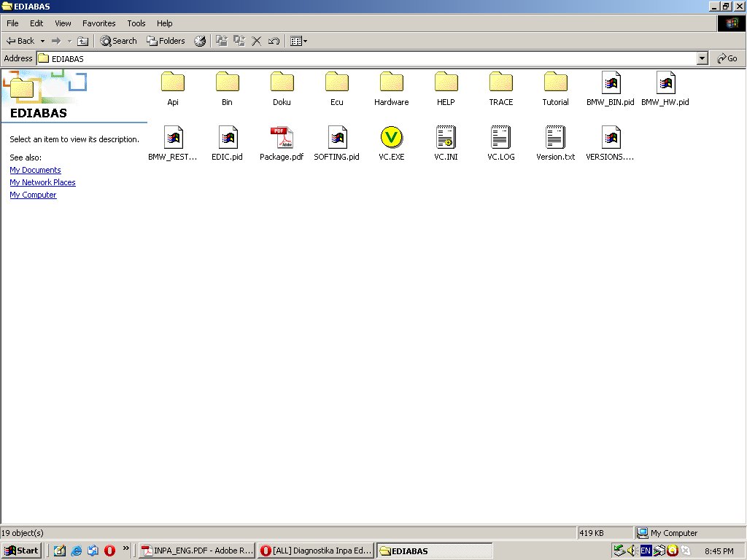
Task: Select the BMW_BIN.pid file icon
Action: [x=610, y=82]
